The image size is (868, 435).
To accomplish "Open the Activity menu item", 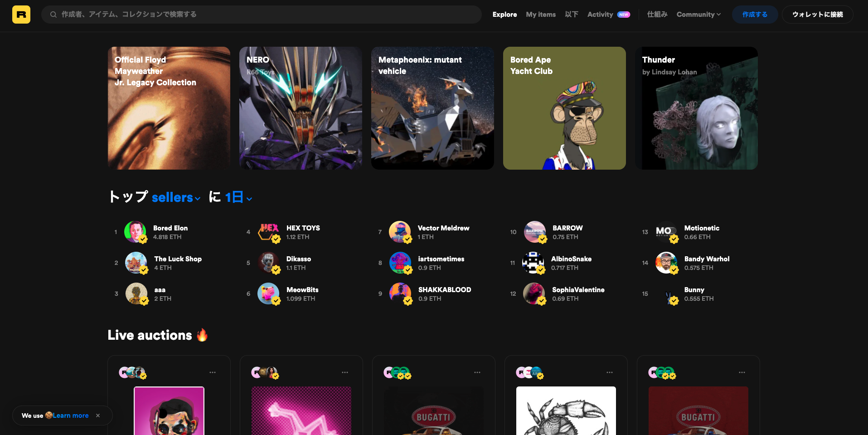I will tap(600, 15).
